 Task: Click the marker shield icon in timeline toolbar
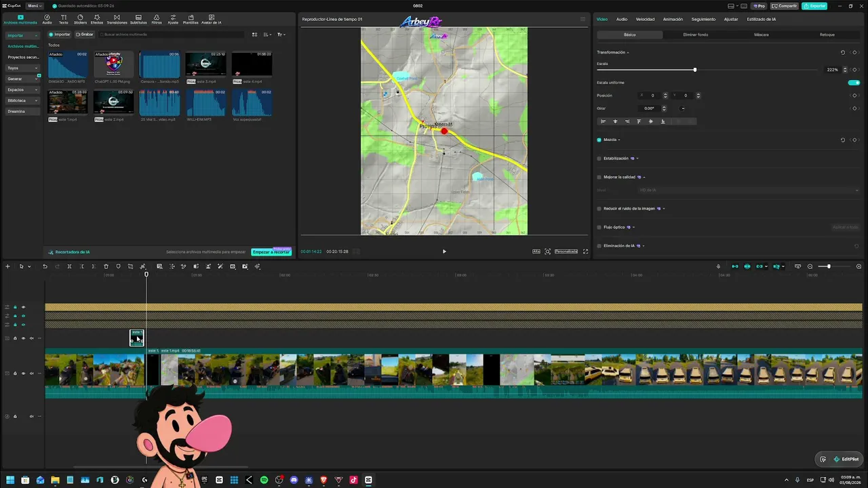point(118,266)
